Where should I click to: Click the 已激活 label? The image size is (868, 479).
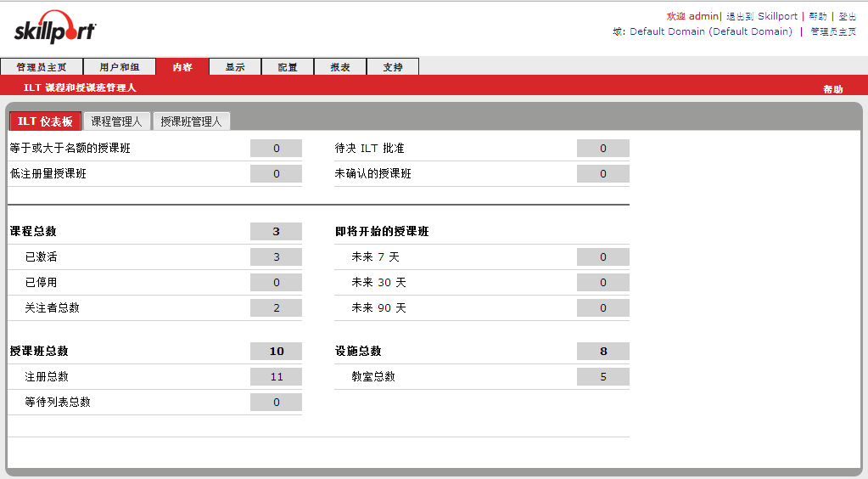tap(41, 256)
